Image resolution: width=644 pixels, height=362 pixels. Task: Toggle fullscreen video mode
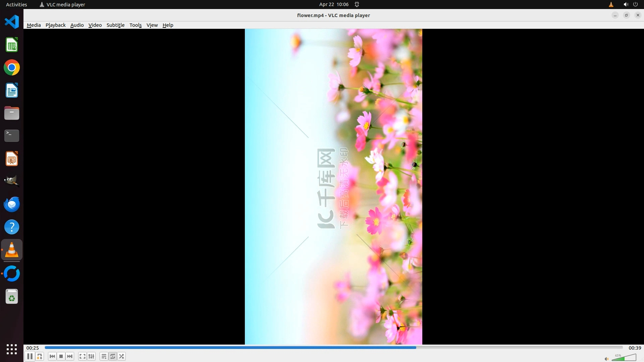[x=83, y=356]
